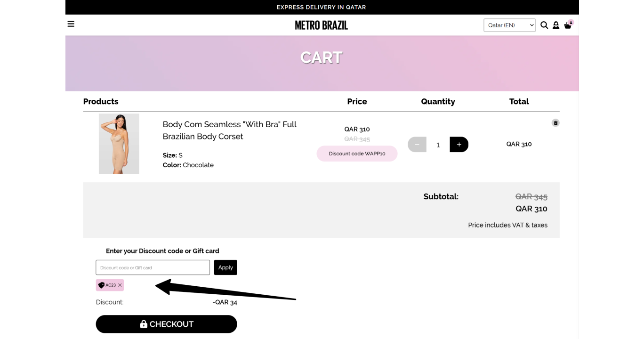Image resolution: width=644 pixels, height=339 pixels.
Task: Click the quantity value field
Action: (x=438, y=145)
